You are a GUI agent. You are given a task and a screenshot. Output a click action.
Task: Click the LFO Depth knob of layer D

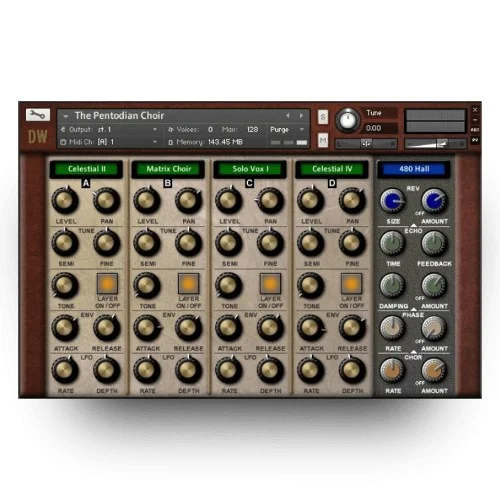pos(352,370)
